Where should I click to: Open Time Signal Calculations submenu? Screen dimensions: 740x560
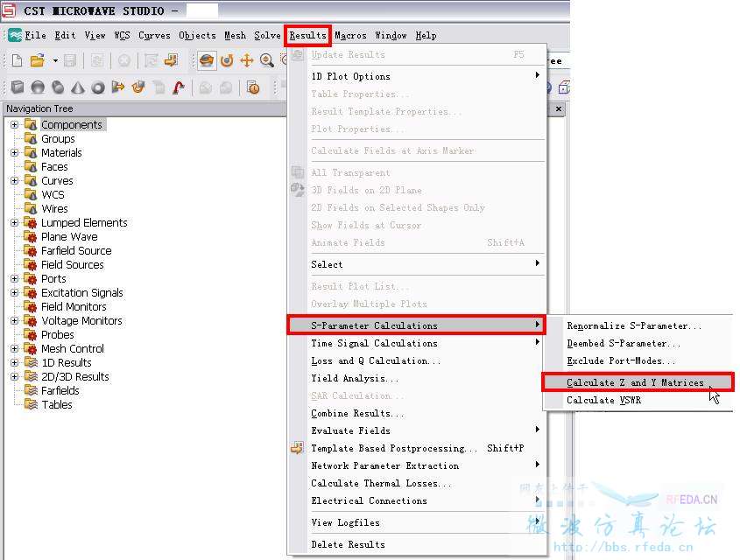(418, 343)
